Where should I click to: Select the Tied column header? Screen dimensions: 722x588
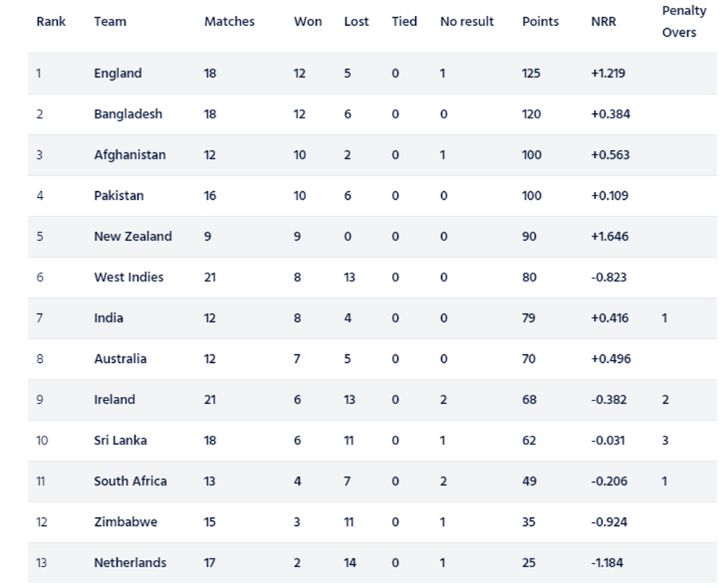[x=404, y=22]
